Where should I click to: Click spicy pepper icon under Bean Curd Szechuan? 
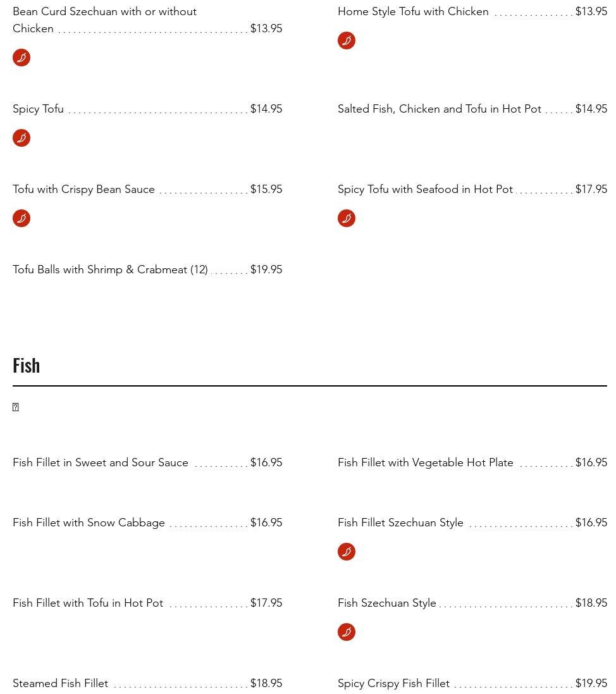22,58
